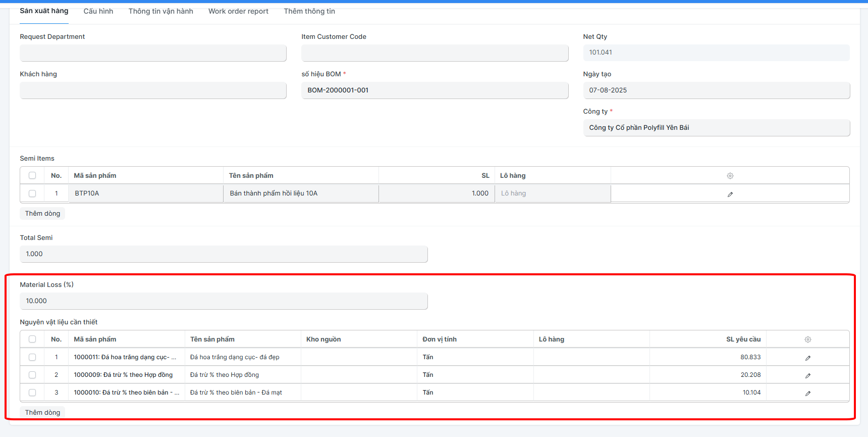The image size is (868, 437).
Task: Check the Đá trừ % theo Hợp đồng row
Action: pyautogui.click(x=32, y=375)
